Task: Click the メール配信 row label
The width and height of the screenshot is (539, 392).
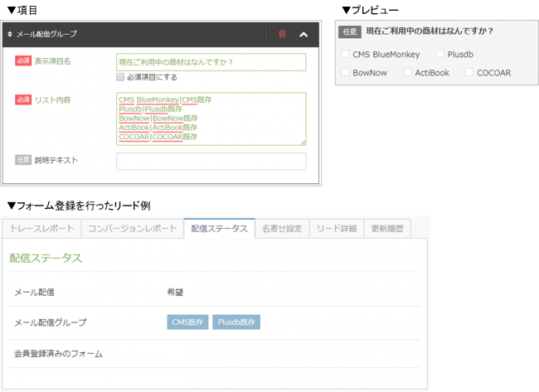Action: click(x=34, y=292)
